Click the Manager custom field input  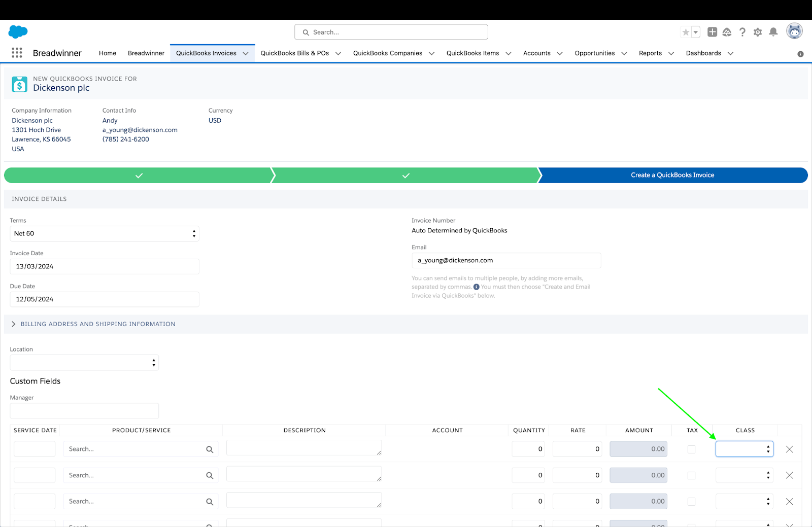[x=84, y=411]
